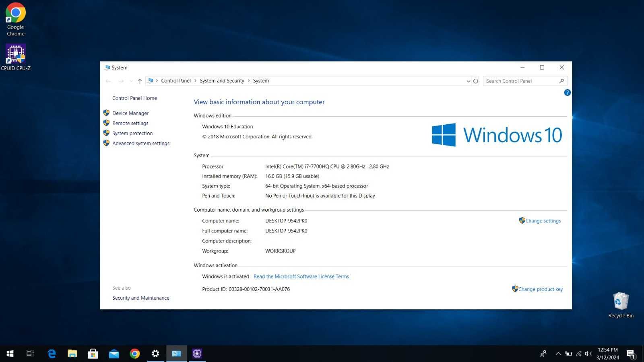Show hidden tray icons chevron
The height and width of the screenshot is (362, 644).
point(558,354)
